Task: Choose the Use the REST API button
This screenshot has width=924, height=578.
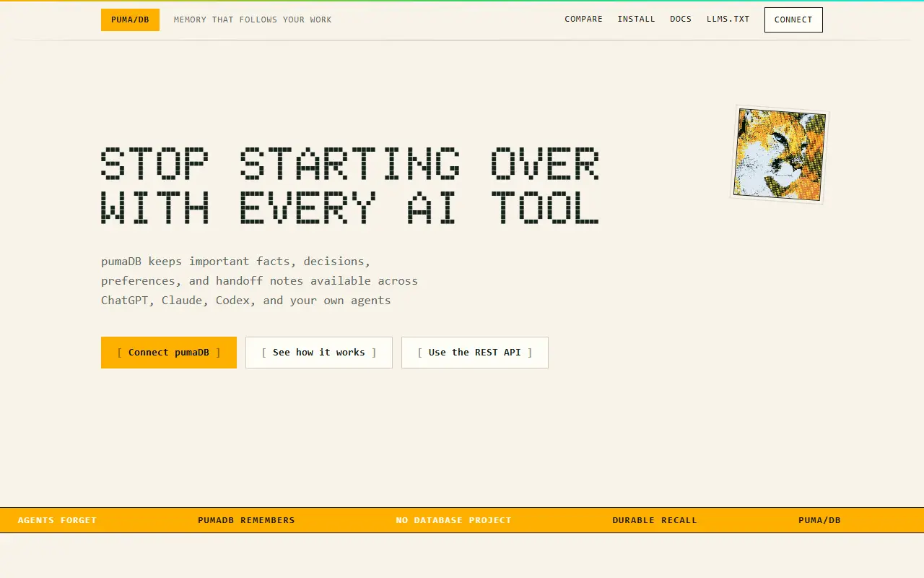Action: 475,353
